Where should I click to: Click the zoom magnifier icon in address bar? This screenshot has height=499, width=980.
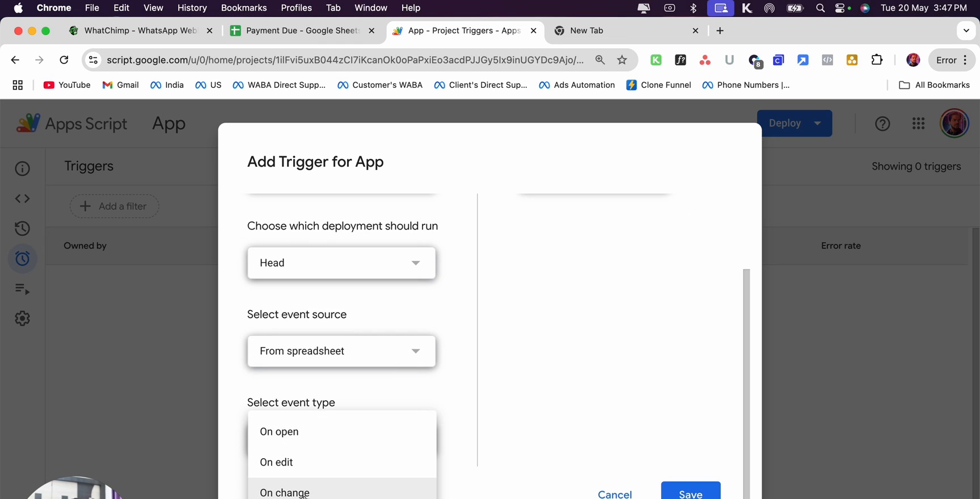coord(600,60)
